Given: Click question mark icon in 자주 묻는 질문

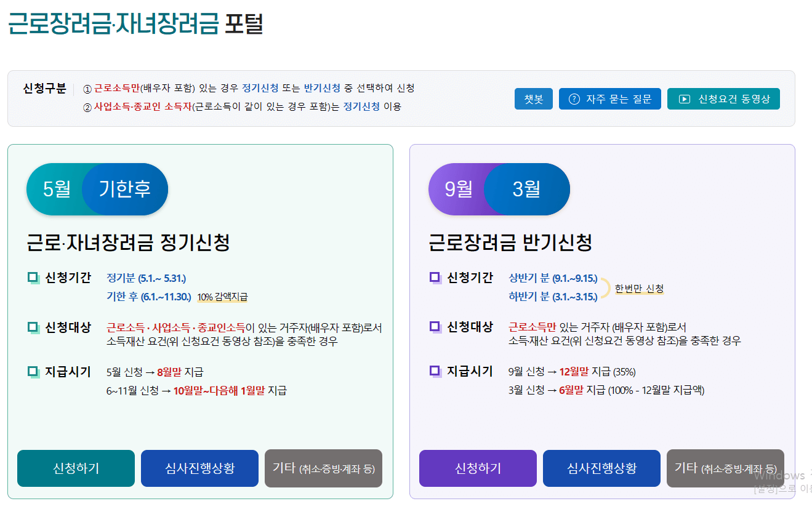Looking at the screenshot, I should [574, 99].
